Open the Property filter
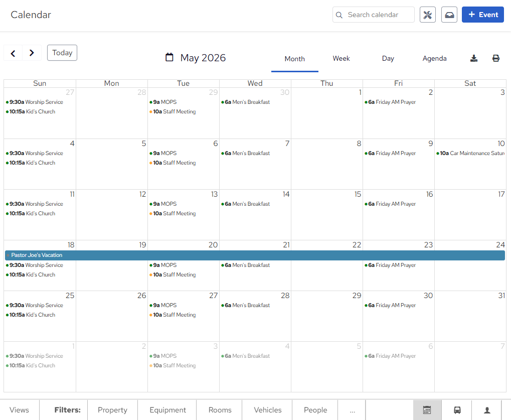 pos(112,410)
